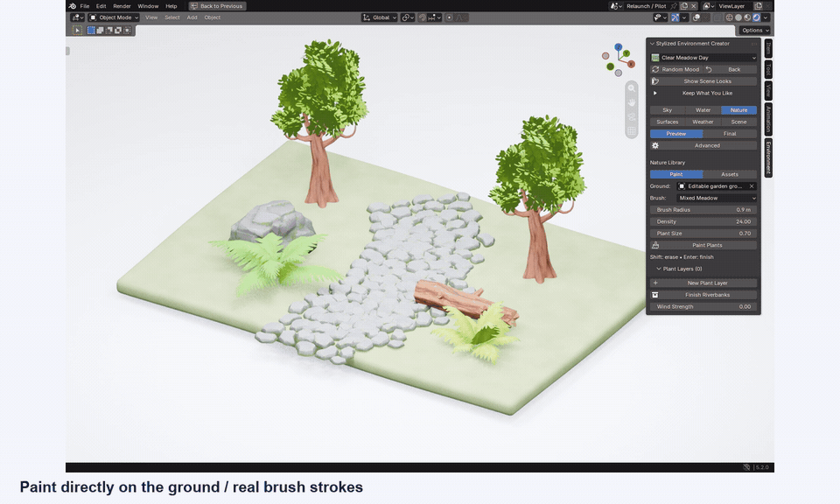The height and width of the screenshot is (504, 840).
Task: Open the Clear Meadow Day preset dropdown
Action: pos(703,58)
